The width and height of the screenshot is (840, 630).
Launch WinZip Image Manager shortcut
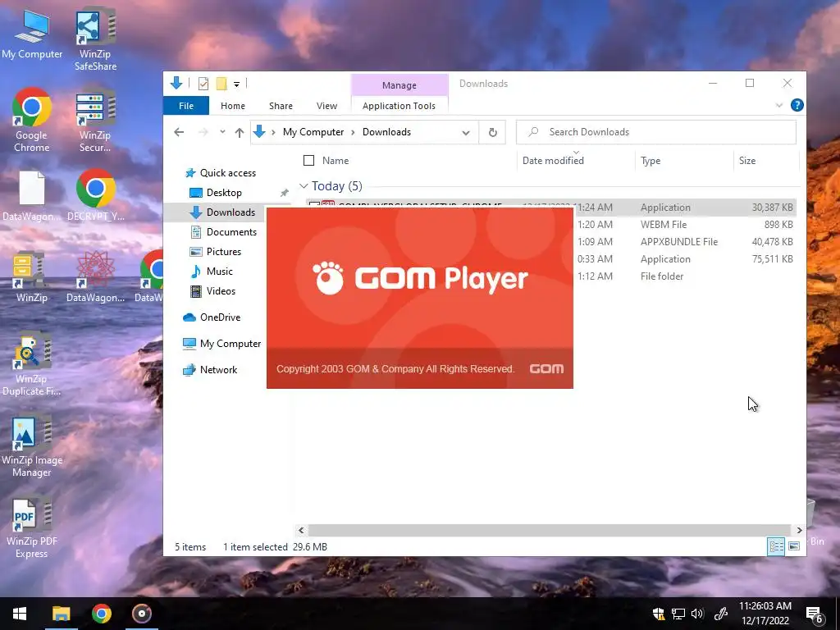(32, 445)
